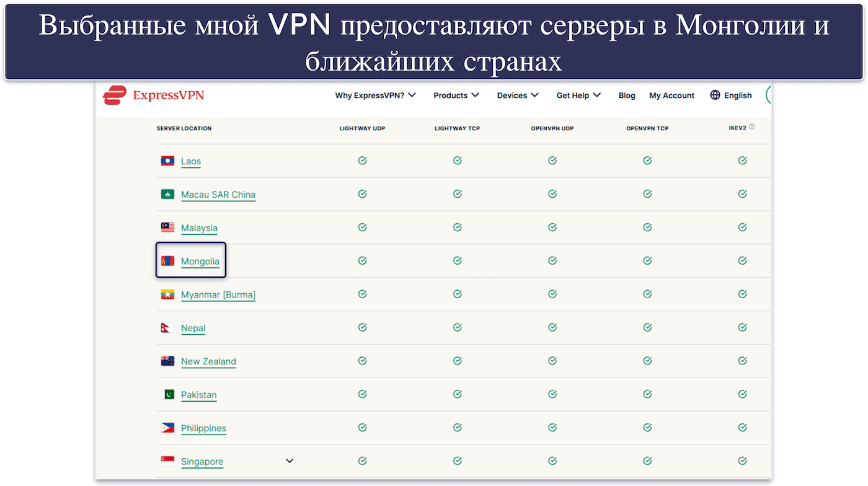Click Singapore Lightway UDP checkmark
The height and width of the screenshot is (486, 868).
click(362, 461)
